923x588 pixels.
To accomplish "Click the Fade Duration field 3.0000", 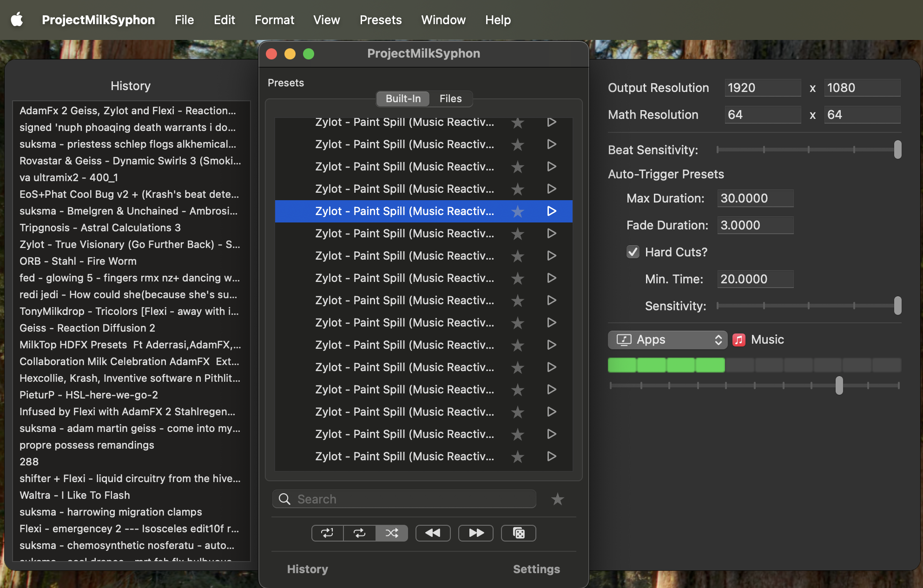I will coord(755,225).
